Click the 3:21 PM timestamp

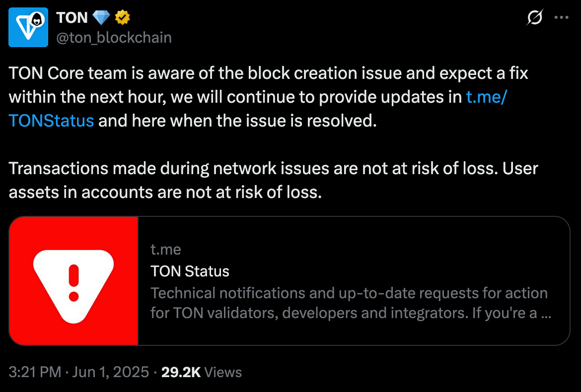[x=35, y=372]
